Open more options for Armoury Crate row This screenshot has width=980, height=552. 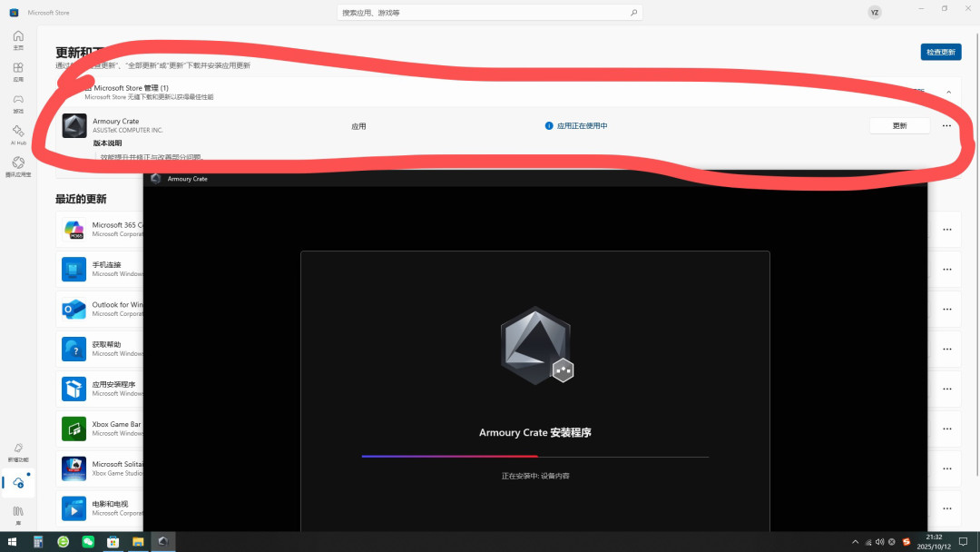coord(946,125)
